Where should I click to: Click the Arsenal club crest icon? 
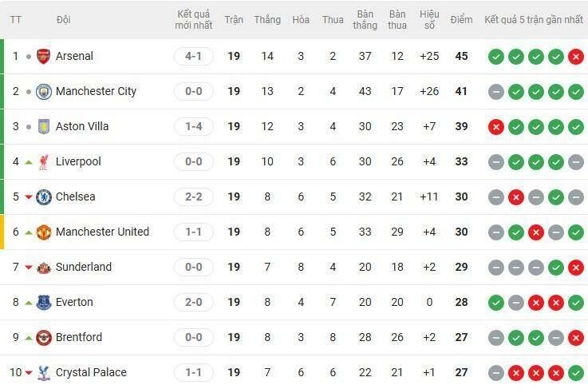(44, 56)
